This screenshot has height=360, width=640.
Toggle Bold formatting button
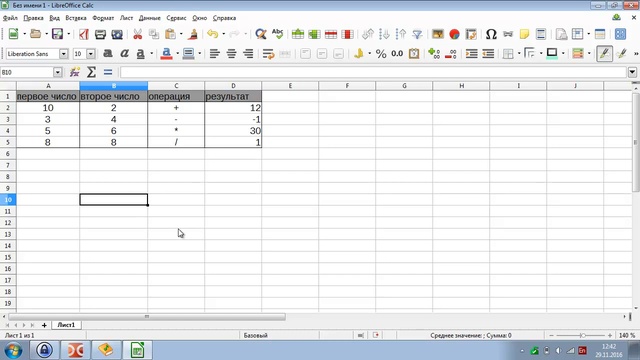108,53
